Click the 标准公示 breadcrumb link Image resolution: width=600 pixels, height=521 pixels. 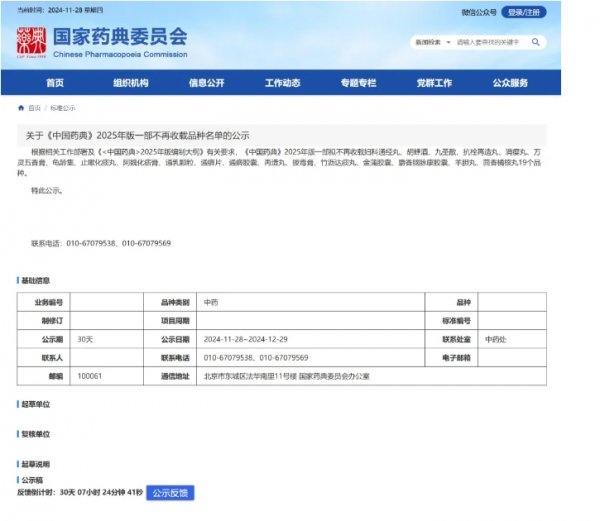point(62,107)
